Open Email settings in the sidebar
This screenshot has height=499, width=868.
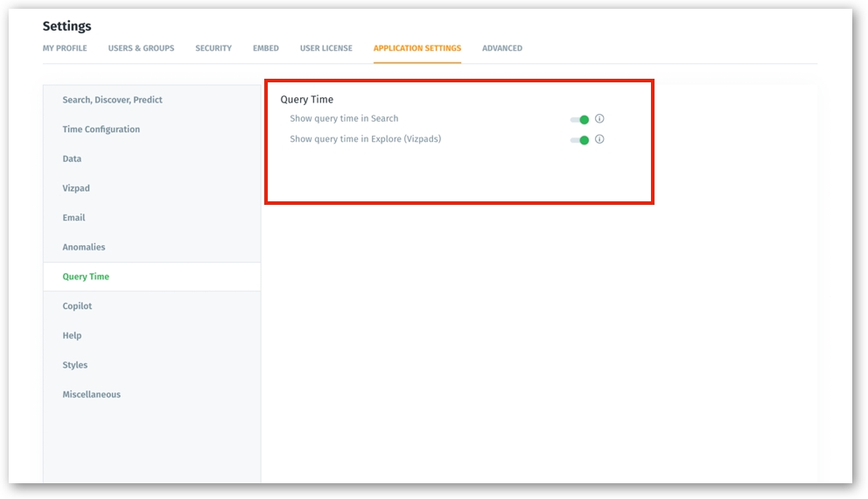pos(73,218)
